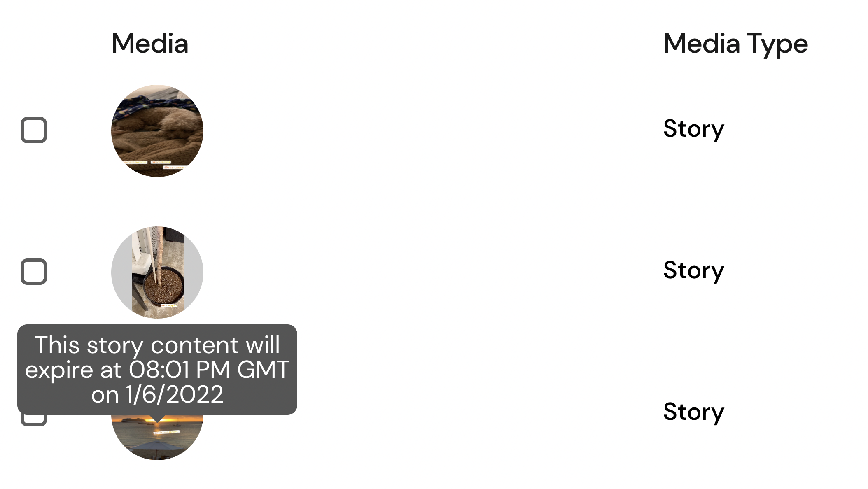Click Story label in plant row
The image size is (868, 489).
pyautogui.click(x=693, y=271)
